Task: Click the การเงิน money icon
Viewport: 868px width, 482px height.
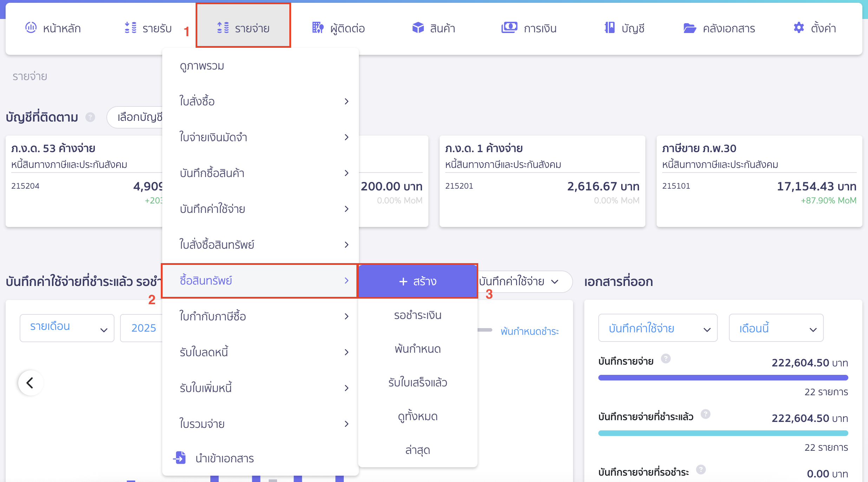Action: (x=509, y=27)
